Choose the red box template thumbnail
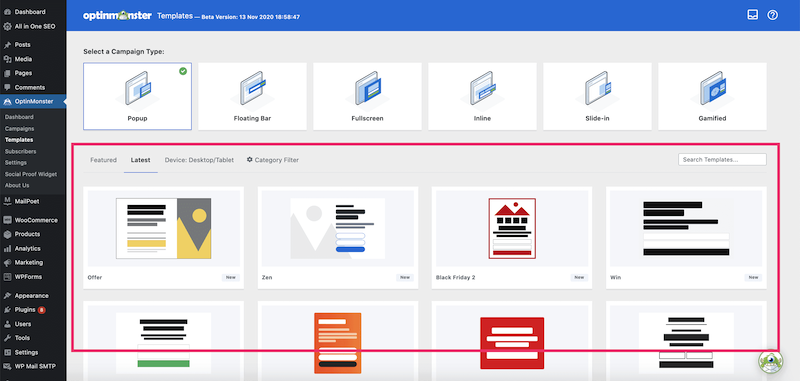Viewport: 800px width, 381px height. coord(512,343)
